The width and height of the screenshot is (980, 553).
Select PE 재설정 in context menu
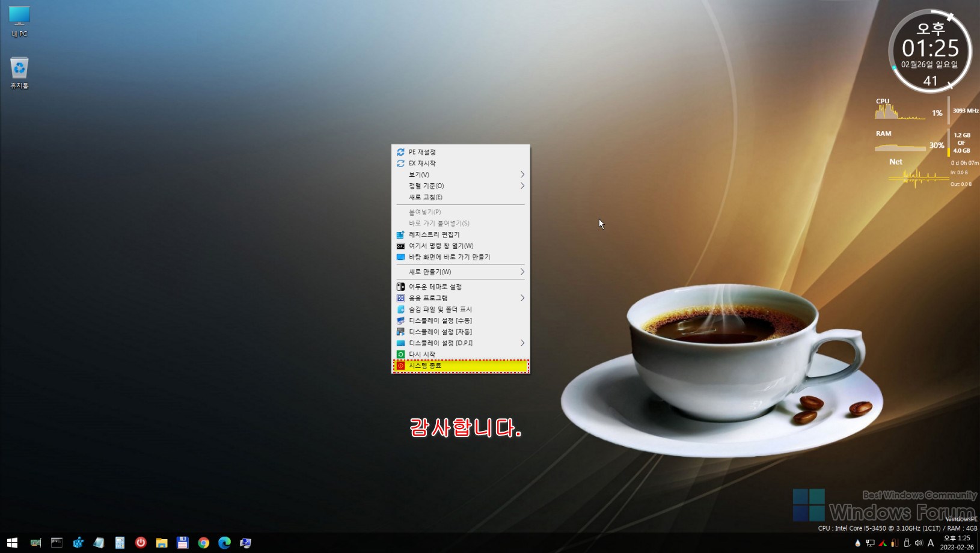[x=461, y=152]
